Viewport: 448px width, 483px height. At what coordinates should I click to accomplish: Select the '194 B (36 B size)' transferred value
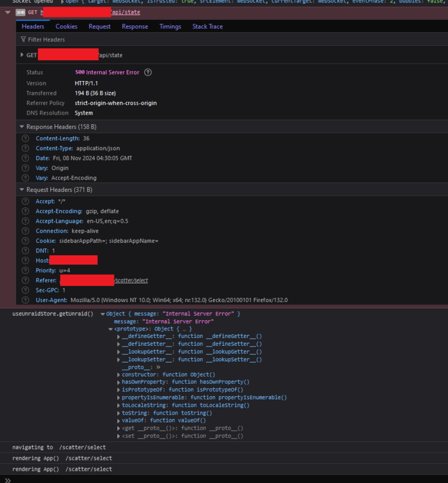coord(95,93)
